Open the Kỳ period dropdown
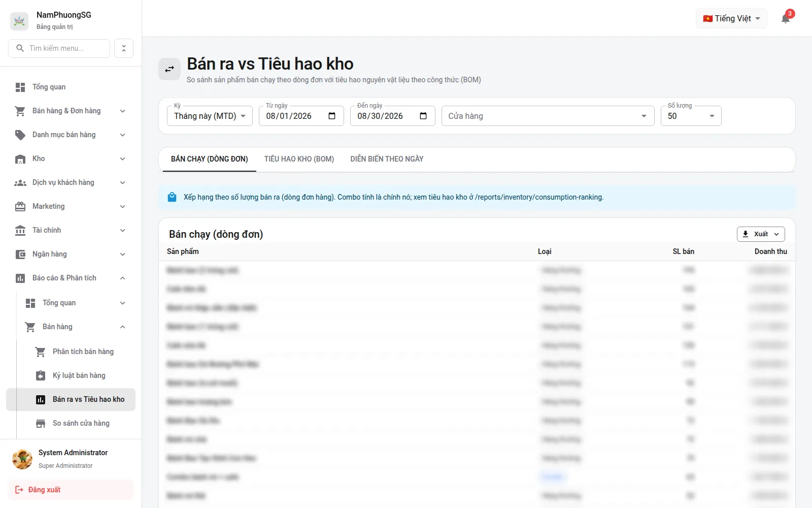The image size is (812, 508). click(x=210, y=116)
